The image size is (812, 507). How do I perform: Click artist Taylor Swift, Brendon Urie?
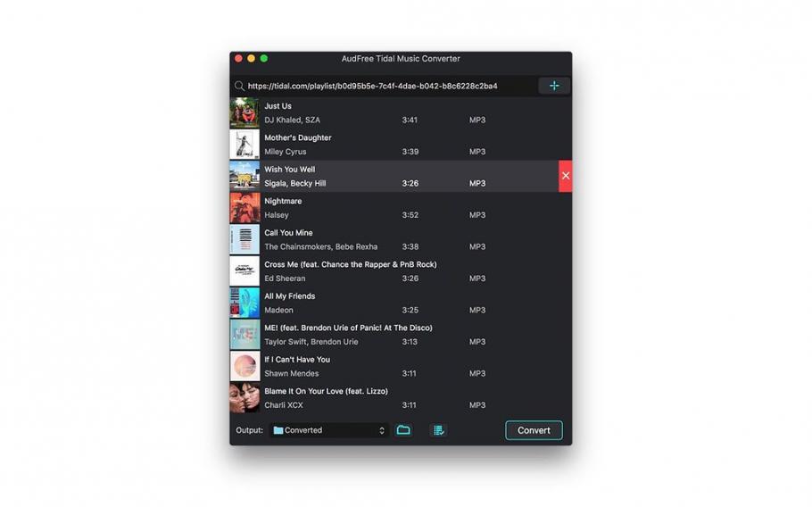311,342
